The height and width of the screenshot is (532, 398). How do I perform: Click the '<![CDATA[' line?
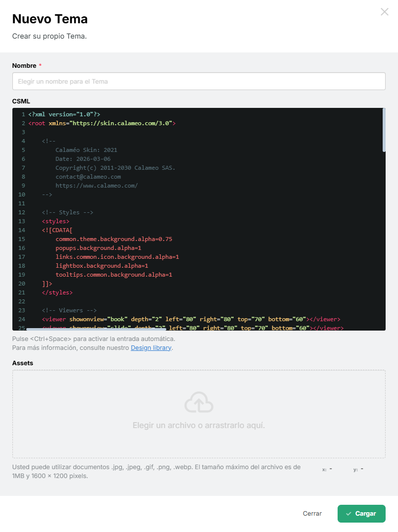57,230
